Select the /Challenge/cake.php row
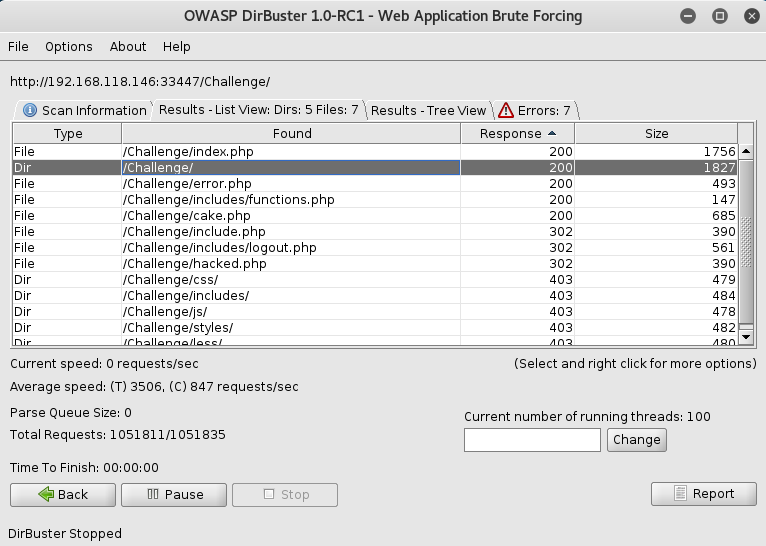 point(375,215)
